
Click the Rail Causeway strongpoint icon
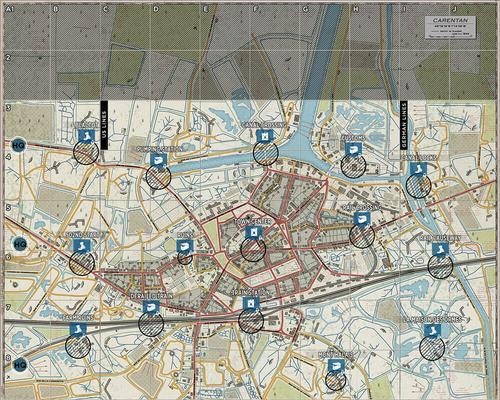pyautogui.click(x=440, y=249)
